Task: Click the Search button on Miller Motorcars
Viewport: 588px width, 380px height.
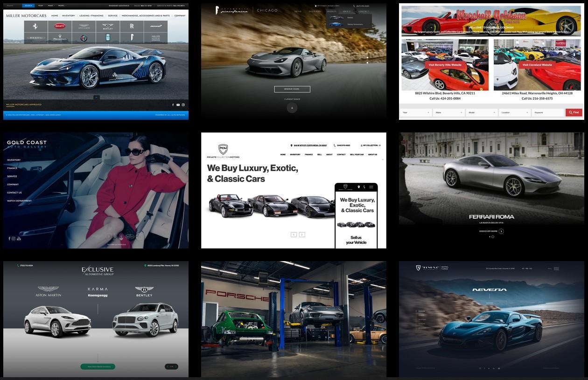Action: point(28,6)
